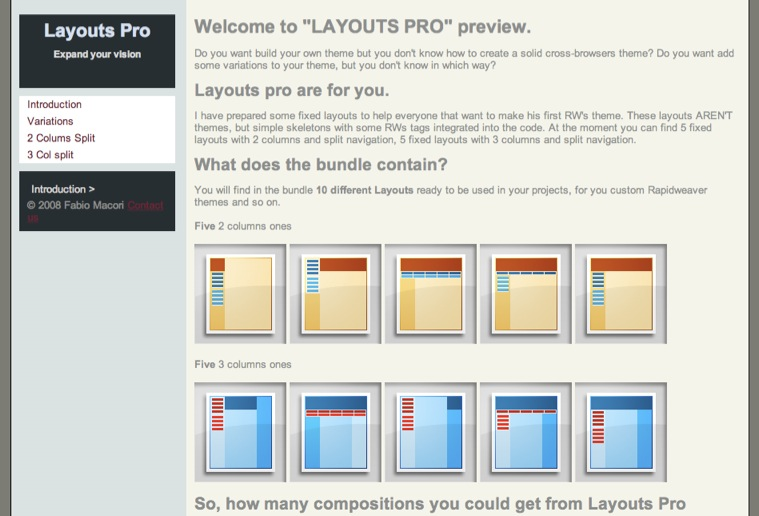Go to the Variations menu item
Viewport: 759px width, 516px height.
coord(50,121)
